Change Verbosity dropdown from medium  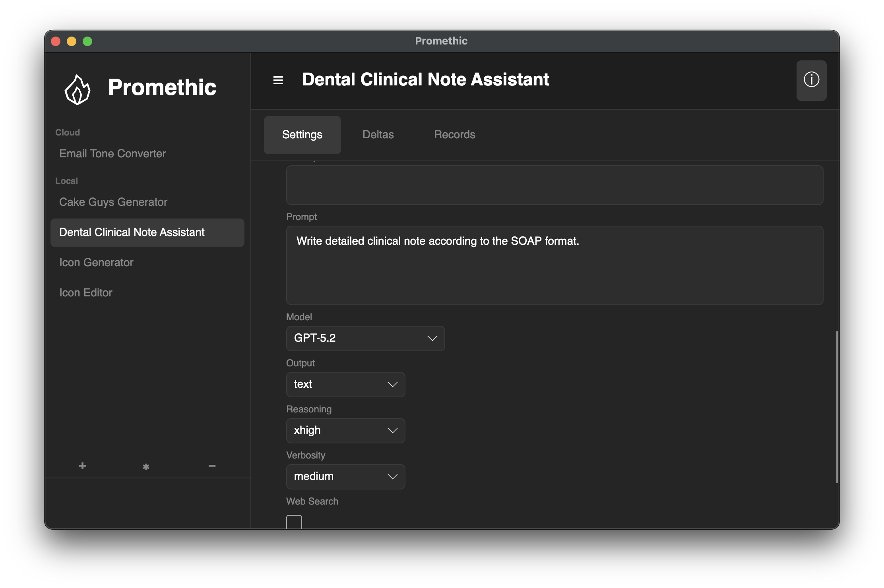[345, 476]
